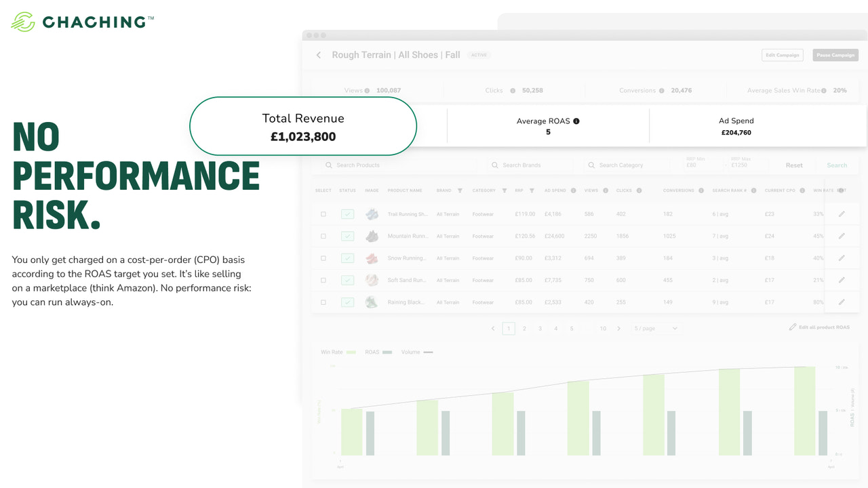
Task: Click the Ad Spend column info icon
Action: (573, 190)
